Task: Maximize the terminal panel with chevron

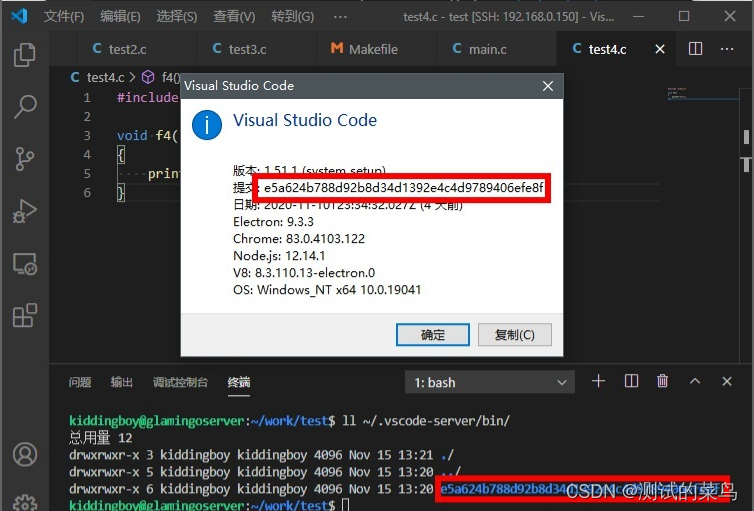Action: coord(695,381)
